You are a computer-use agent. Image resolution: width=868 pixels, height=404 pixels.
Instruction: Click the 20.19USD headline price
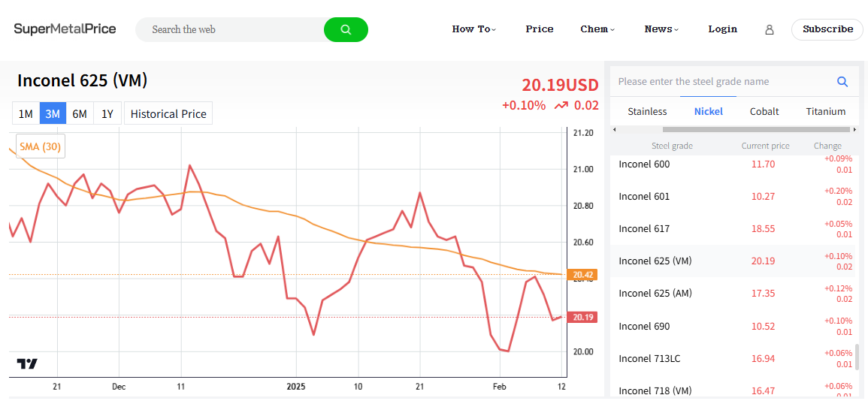(560, 85)
